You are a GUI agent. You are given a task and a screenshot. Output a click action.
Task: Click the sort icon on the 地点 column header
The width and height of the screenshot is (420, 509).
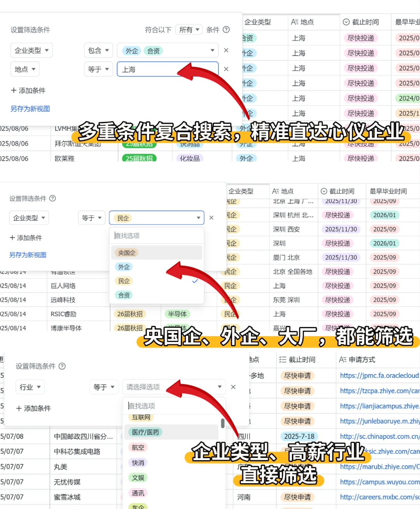[294, 22]
